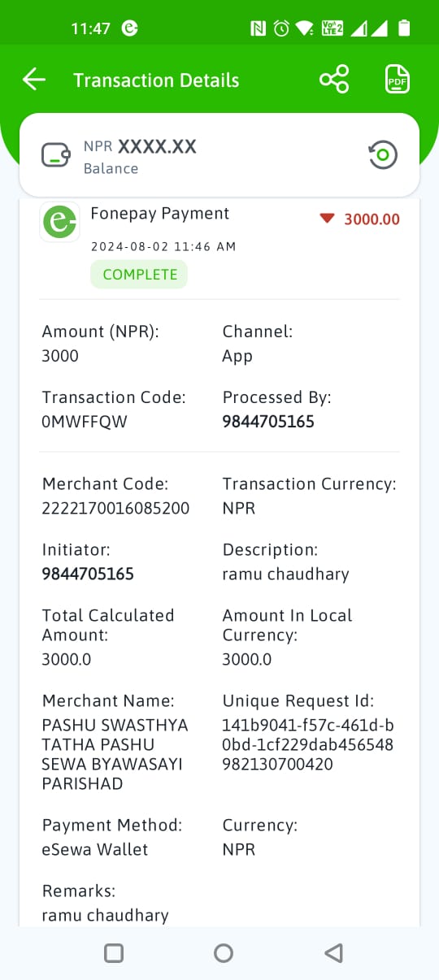Download transaction receipt as PDF
The image size is (439, 980).
coord(397,80)
